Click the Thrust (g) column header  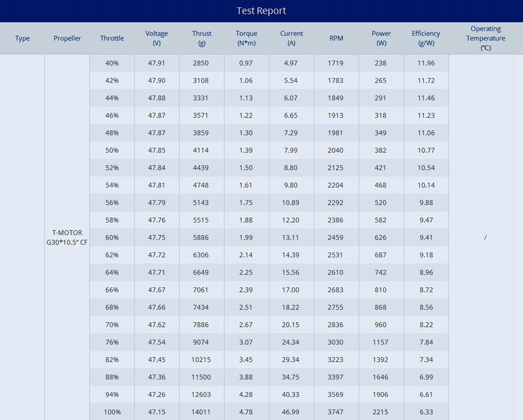click(202, 38)
